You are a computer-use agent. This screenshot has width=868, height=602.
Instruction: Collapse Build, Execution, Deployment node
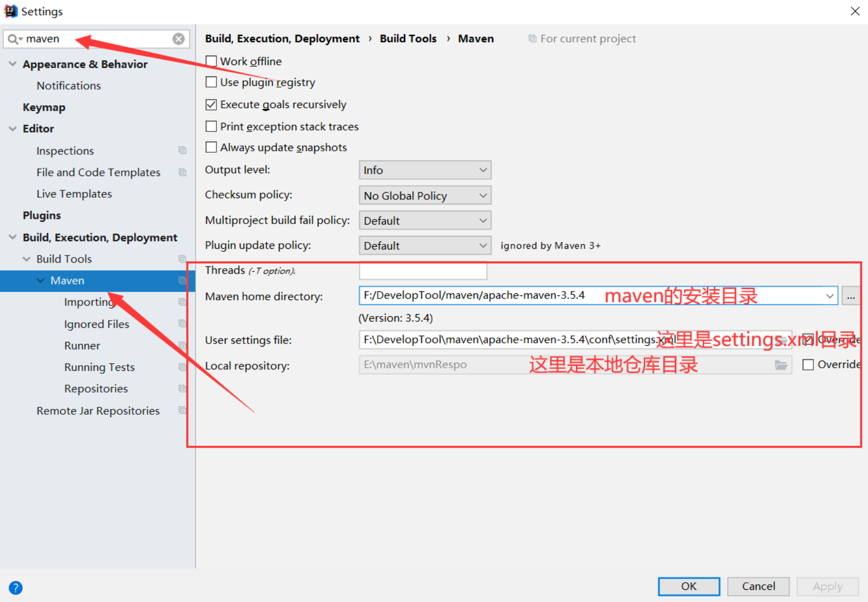[x=13, y=237]
